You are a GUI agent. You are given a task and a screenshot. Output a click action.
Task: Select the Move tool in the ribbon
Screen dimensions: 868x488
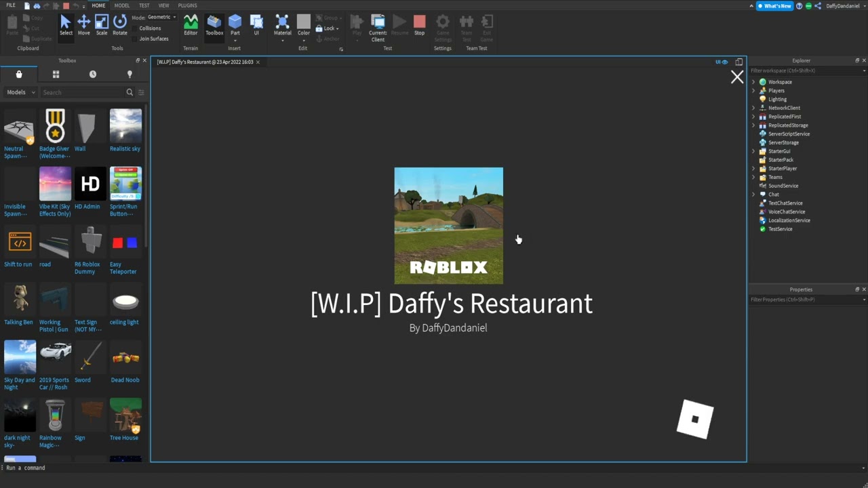[83, 25]
